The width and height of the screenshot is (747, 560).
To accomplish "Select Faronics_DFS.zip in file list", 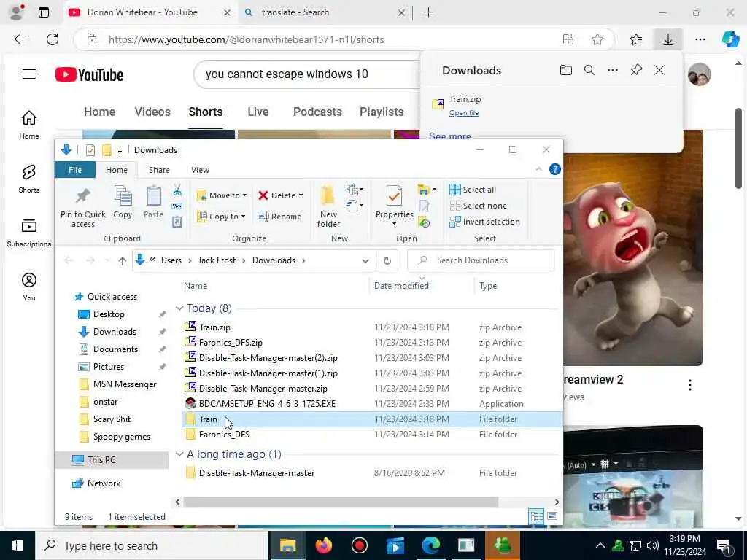I will click(231, 343).
